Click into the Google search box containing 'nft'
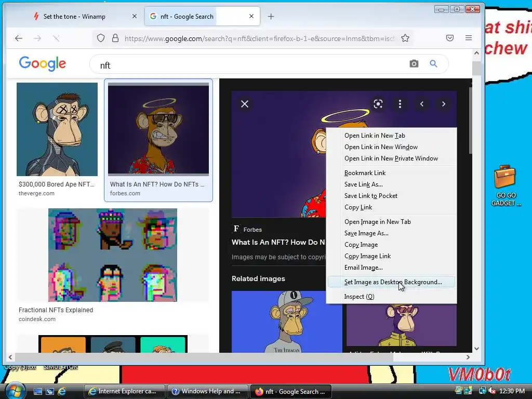This screenshot has width=532, height=399. 251,65
